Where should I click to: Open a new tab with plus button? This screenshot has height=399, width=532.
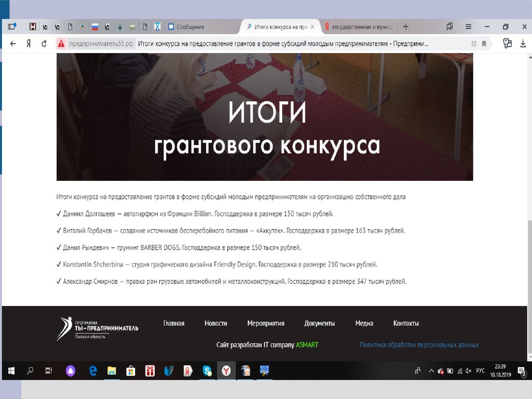click(406, 26)
